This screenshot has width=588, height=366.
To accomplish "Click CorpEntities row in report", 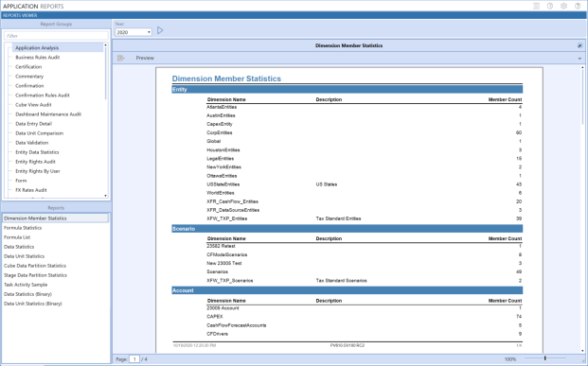I will point(364,132).
